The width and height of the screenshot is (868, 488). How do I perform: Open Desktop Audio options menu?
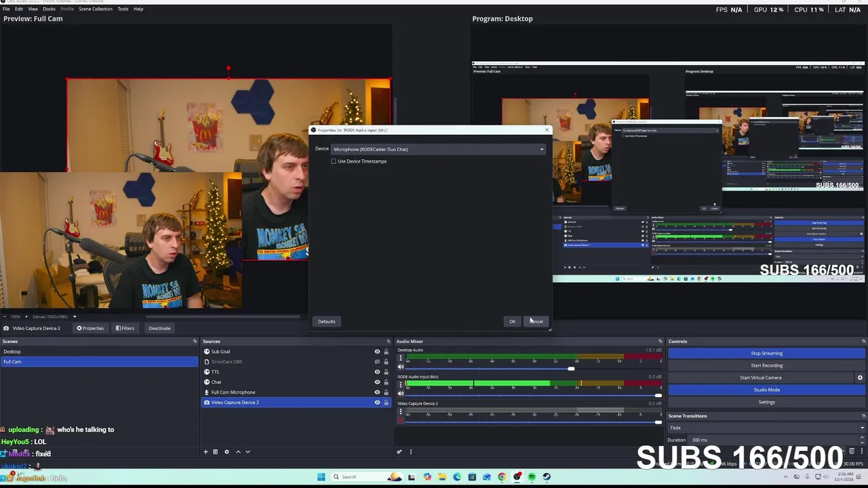(x=400, y=359)
